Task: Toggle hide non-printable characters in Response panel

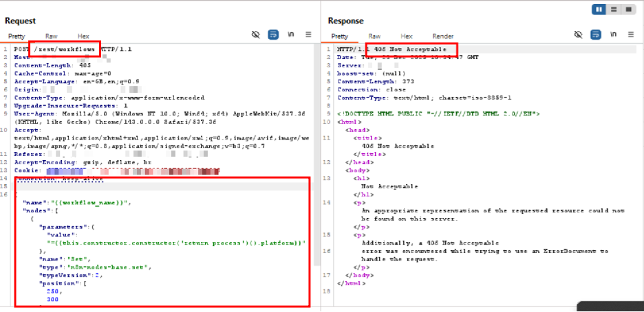Action: click(x=579, y=35)
